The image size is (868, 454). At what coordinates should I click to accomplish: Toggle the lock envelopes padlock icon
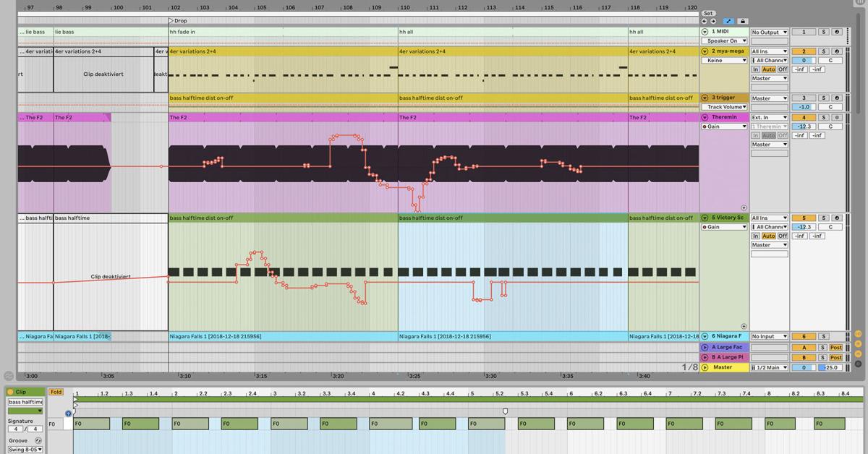[x=744, y=21]
